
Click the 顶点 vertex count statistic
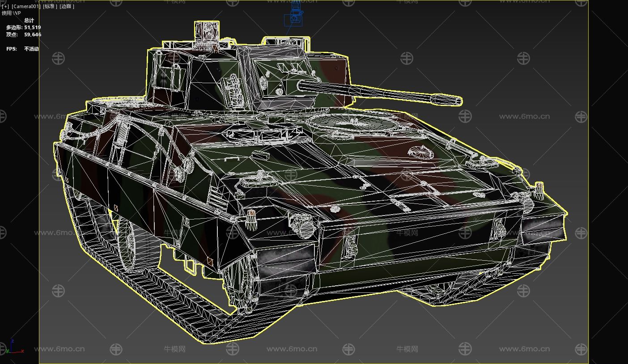(x=23, y=34)
